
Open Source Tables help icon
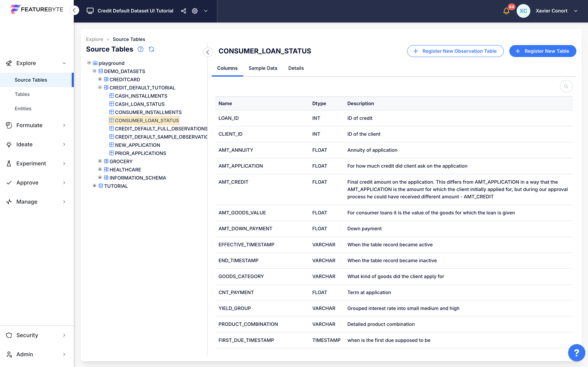[x=141, y=49]
